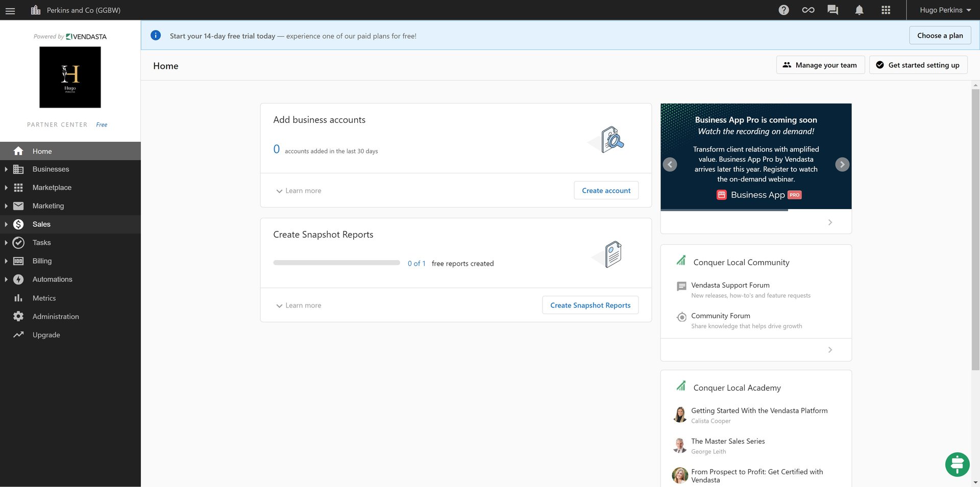Click the page vertical scrollbar
This screenshot has width=980, height=487.
click(x=975, y=229)
